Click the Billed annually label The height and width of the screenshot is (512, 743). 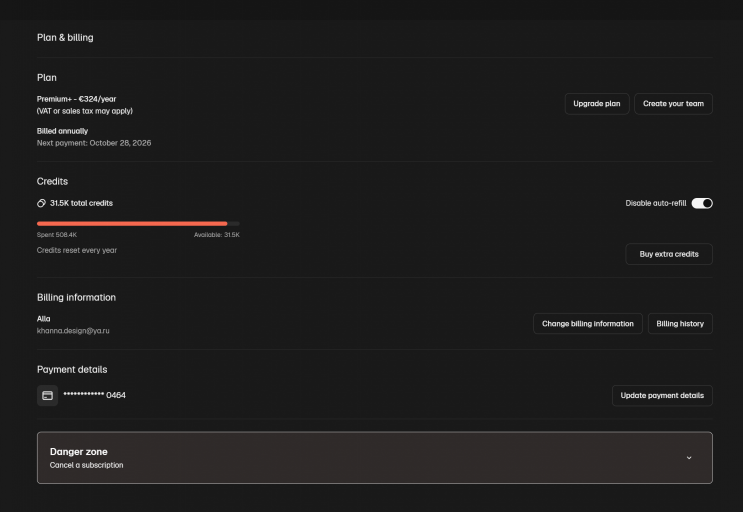(62, 131)
